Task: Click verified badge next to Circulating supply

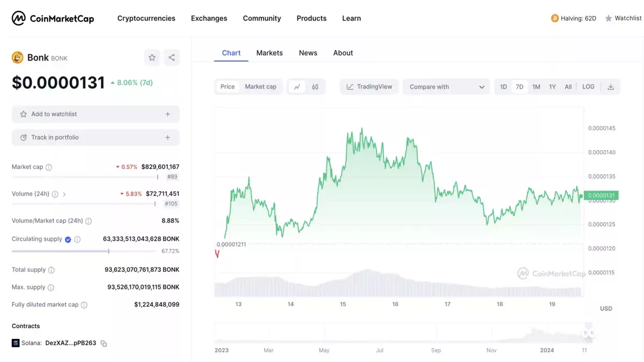Action: [x=68, y=240]
